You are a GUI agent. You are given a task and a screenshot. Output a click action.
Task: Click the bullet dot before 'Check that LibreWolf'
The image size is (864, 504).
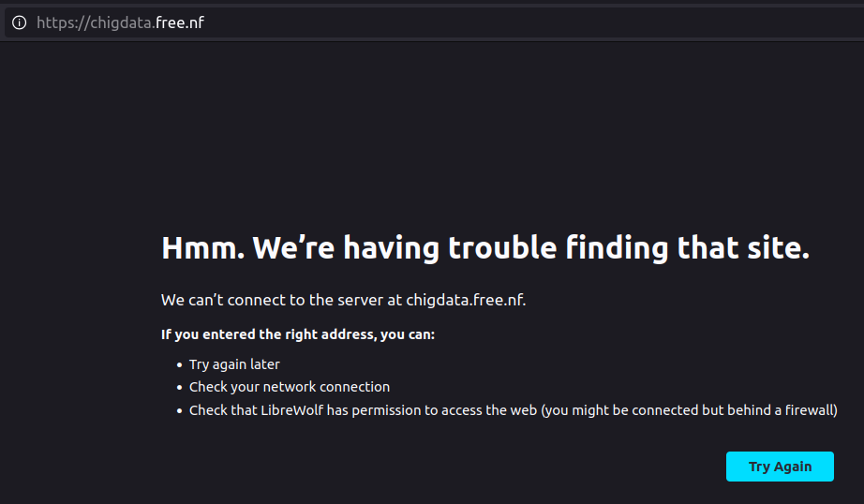point(179,411)
